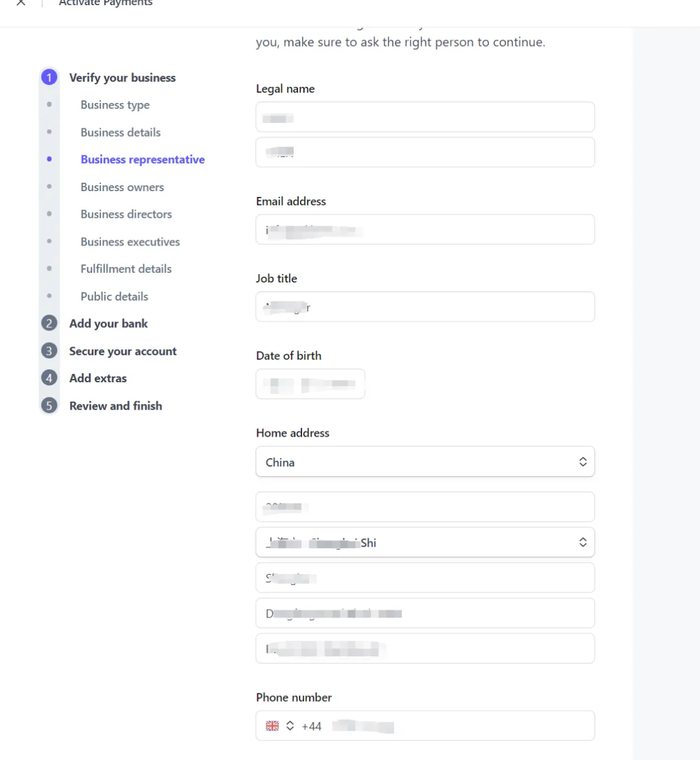Image resolution: width=700 pixels, height=760 pixels.
Task: Click the Date of birth field
Action: coord(310,384)
